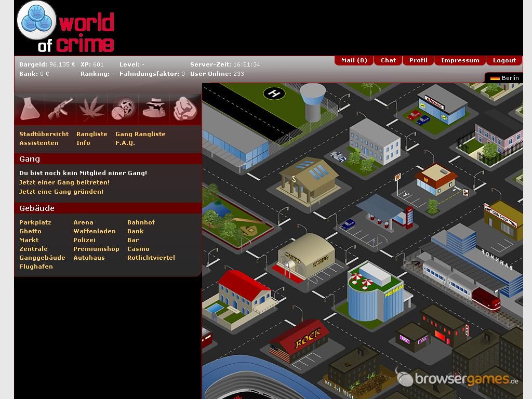Screen dimensions: 532x399
Task: Open the Chat tab
Action: tap(388, 60)
